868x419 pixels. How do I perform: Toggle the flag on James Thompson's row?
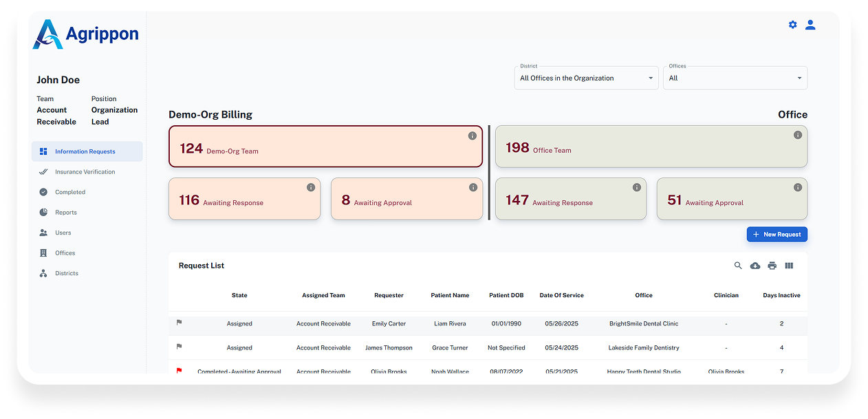(x=180, y=346)
